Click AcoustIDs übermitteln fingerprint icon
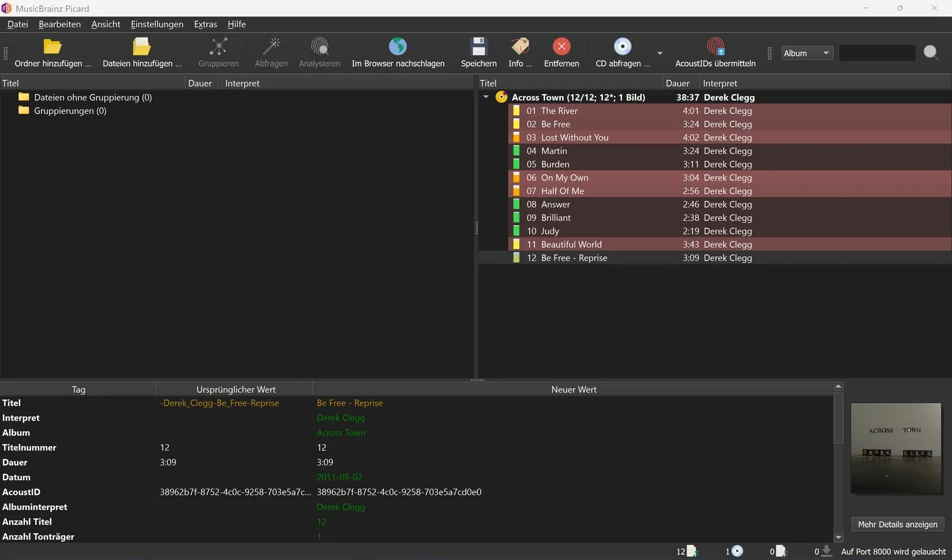This screenshot has height=560, width=952. [x=716, y=46]
